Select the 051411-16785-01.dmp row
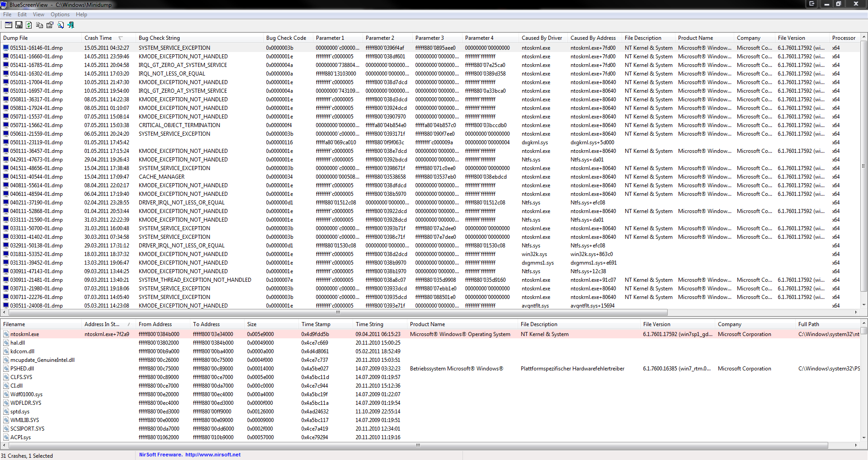The width and height of the screenshot is (868, 460). point(430,65)
